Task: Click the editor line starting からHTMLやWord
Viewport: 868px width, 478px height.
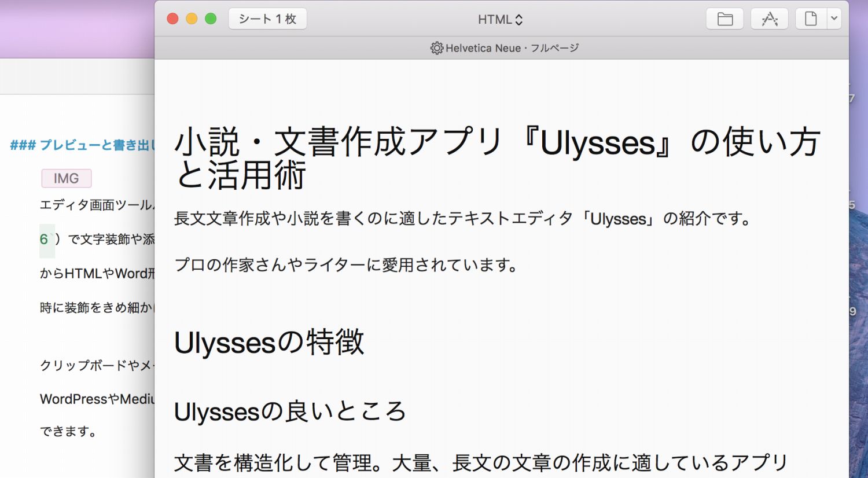Action: [97, 273]
